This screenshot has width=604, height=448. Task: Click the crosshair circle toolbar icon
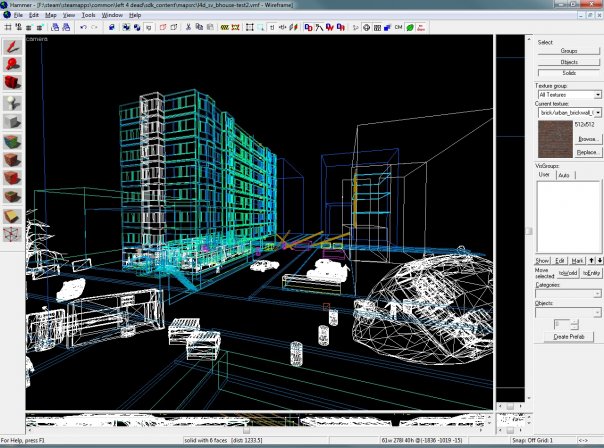(x=366, y=27)
